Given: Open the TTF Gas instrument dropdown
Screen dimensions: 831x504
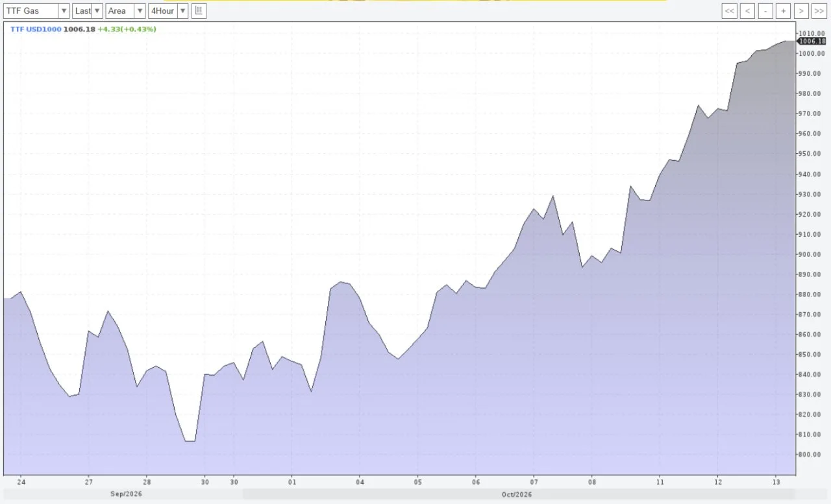Looking at the screenshot, I should (36, 11).
